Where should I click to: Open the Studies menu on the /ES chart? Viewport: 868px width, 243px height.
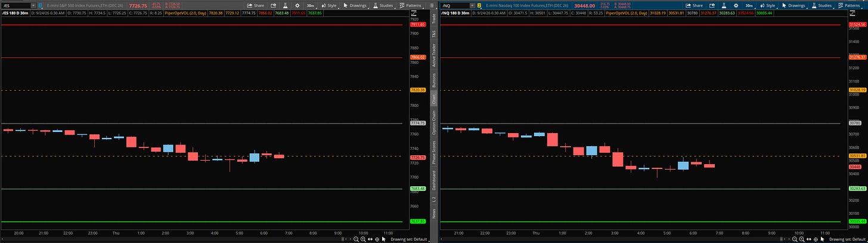click(x=383, y=5)
